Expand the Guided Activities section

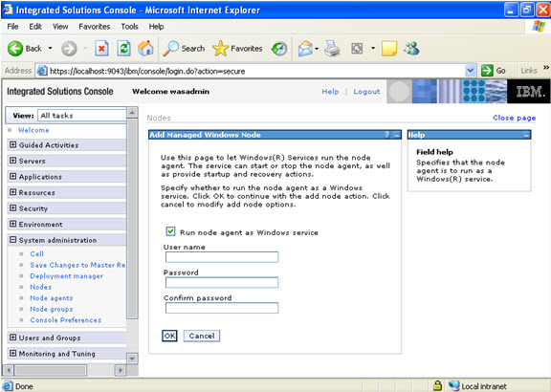(12, 144)
